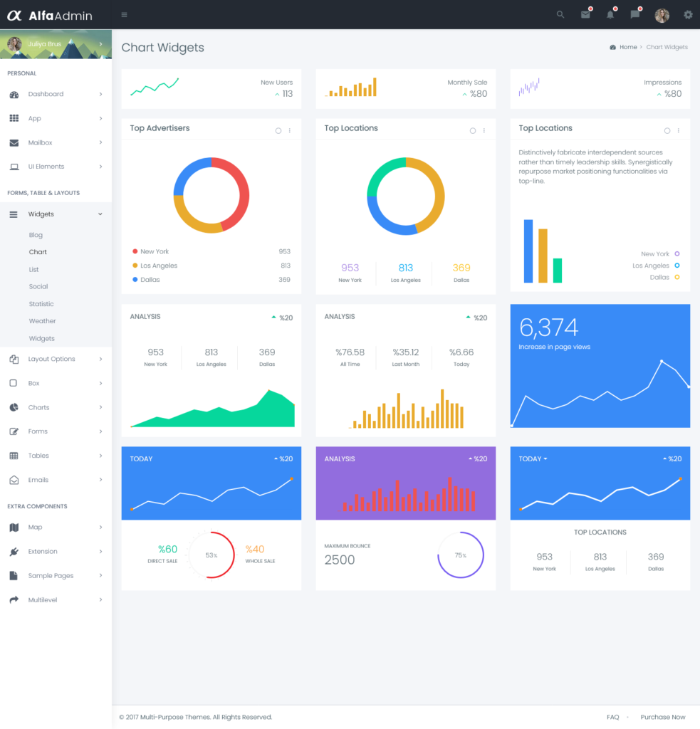Click the 75% circular progress indicator

coord(461,555)
